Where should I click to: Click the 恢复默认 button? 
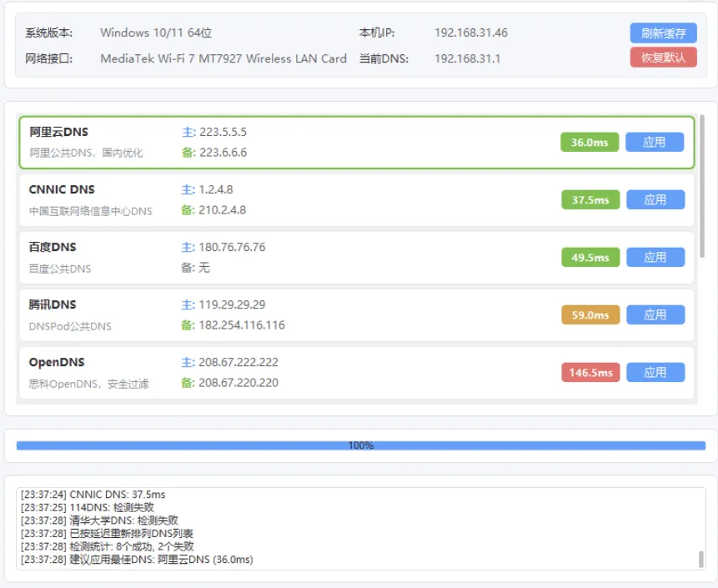click(x=663, y=58)
